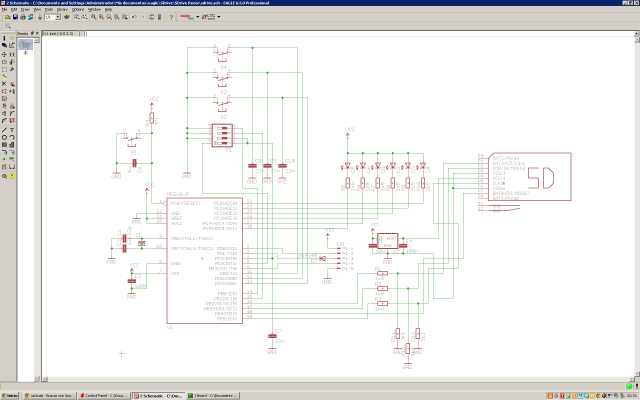Open the Help menu
Image resolution: width=640 pixels, height=400 pixels.
point(108,9)
